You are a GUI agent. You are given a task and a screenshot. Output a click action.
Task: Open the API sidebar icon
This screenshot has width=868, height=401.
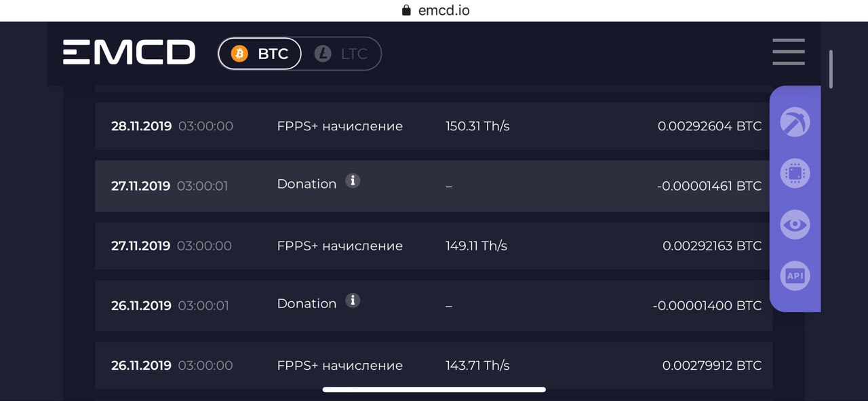coord(795,275)
